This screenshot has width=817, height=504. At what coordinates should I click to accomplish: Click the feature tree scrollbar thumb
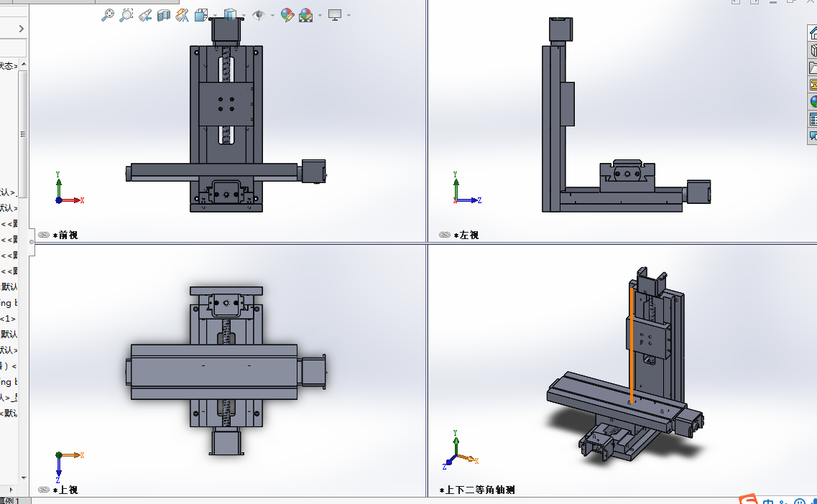click(x=23, y=134)
